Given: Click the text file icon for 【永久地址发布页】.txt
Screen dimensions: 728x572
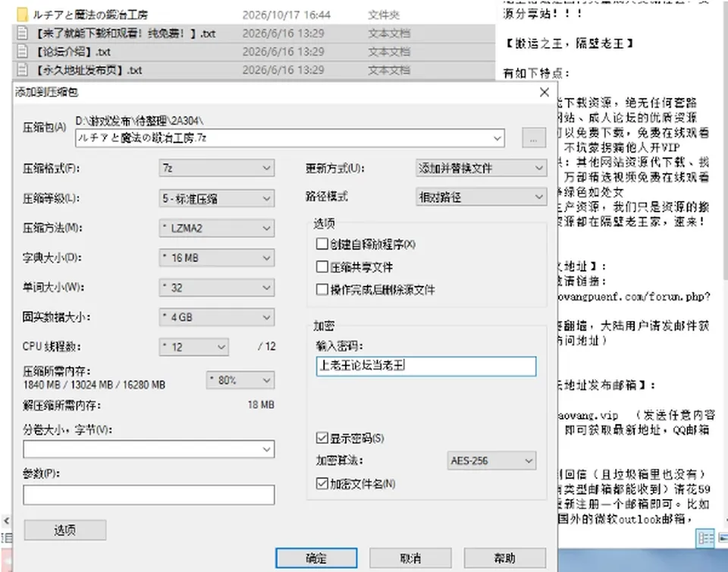Looking at the screenshot, I should [x=22, y=70].
